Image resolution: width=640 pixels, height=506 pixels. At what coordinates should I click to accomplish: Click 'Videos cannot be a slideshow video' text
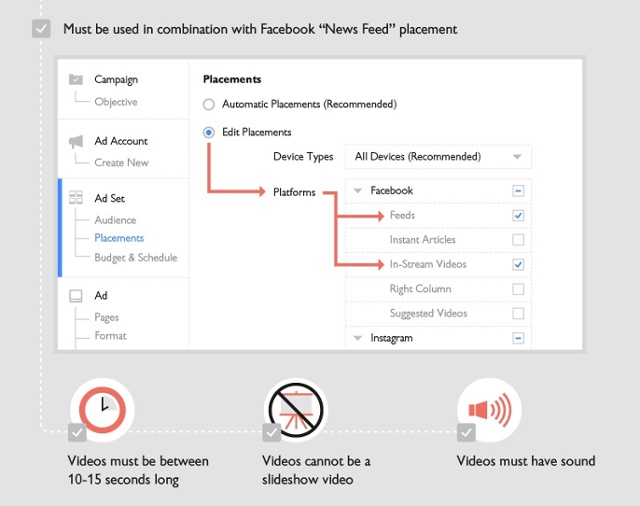(x=316, y=470)
